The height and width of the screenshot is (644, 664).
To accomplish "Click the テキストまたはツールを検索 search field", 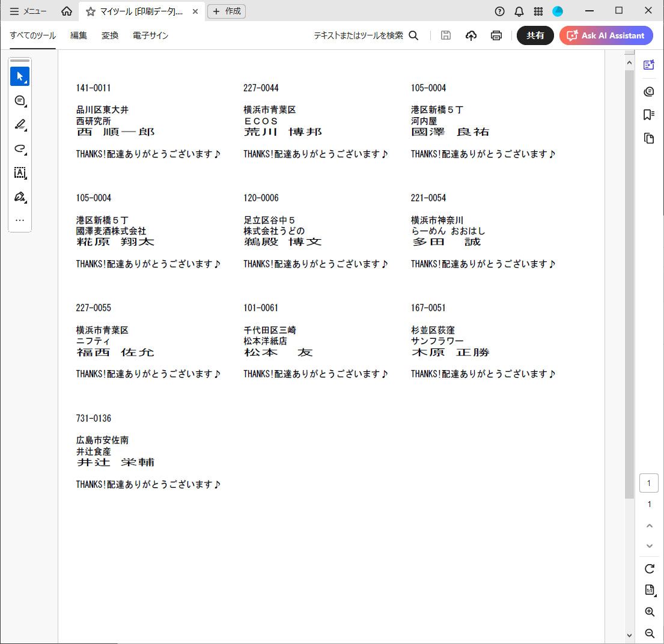I will (358, 35).
